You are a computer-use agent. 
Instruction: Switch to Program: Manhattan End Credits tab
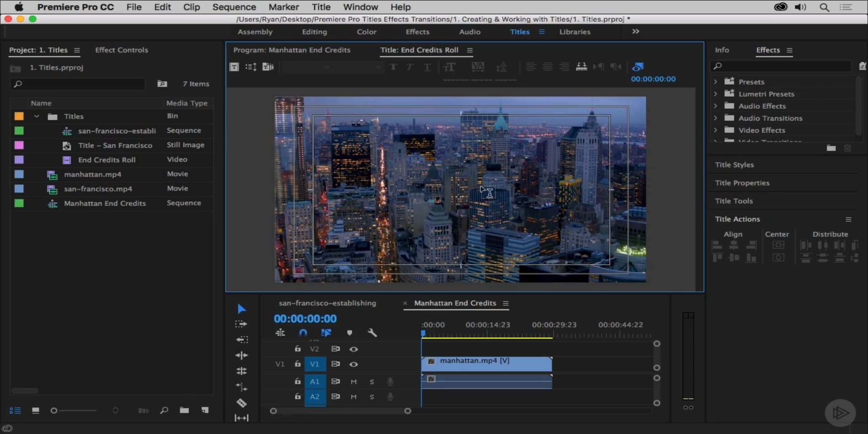pos(292,50)
